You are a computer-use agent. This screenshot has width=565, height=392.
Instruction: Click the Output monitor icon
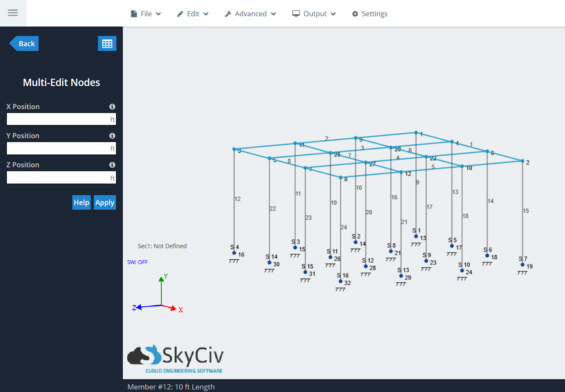(296, 14)
